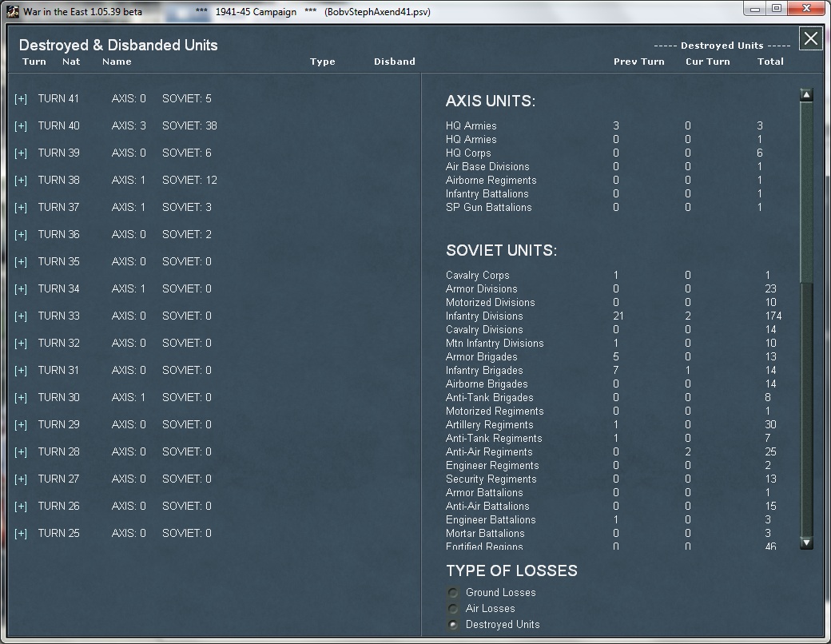
Task: Expand the TURN 37 entry
Action: 21,208
